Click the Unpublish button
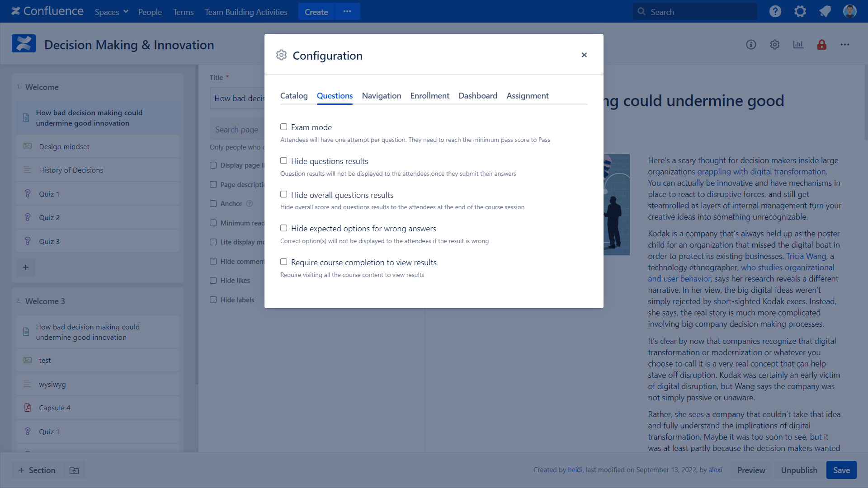 (799, 470)
